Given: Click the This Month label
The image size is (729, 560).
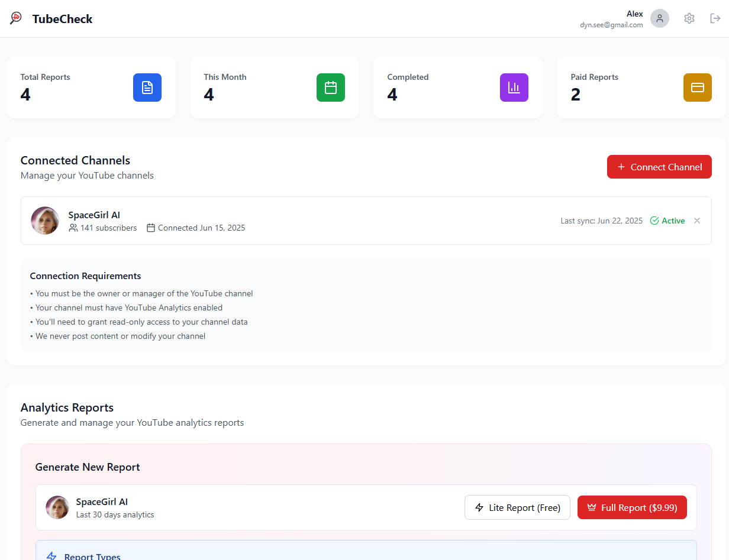Looking at the screenshot, I should 225,77.
